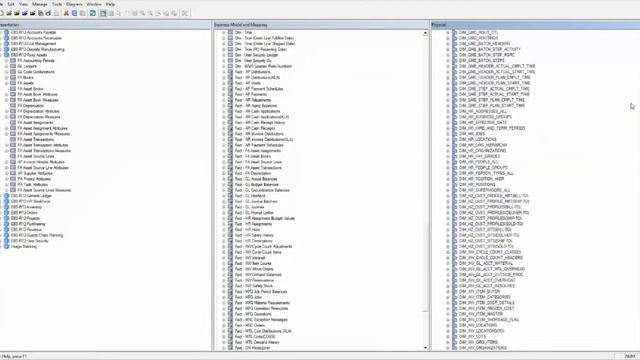Select the EBS R12 Inventory subject area

tap(26, 207)
